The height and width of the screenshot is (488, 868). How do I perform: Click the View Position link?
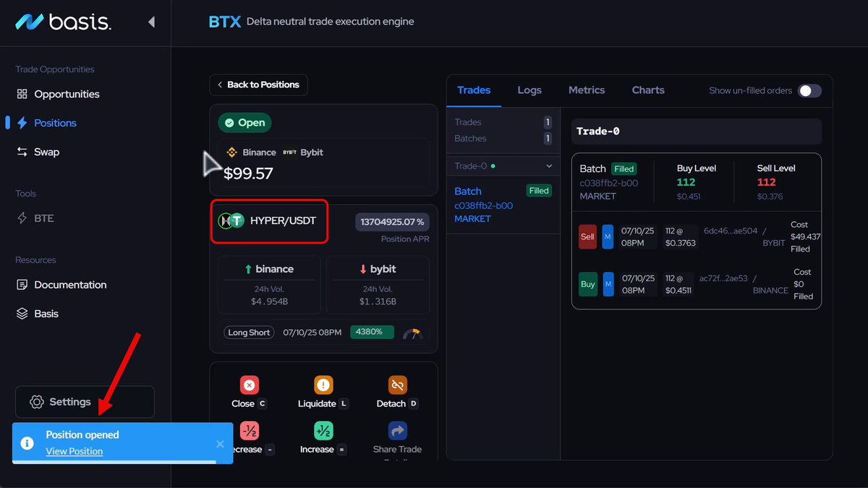click(x=75, y=451)
